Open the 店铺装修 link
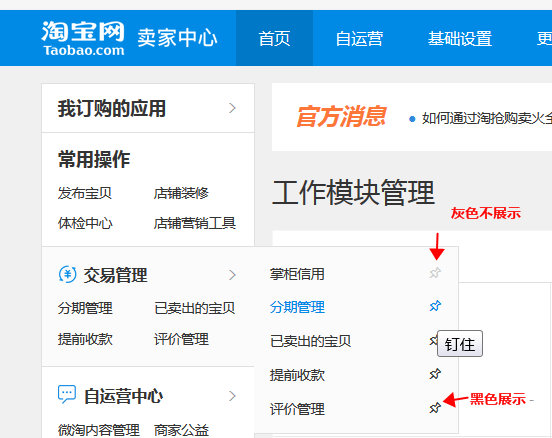Screen dimensions: 552x438 click(181, 193)
